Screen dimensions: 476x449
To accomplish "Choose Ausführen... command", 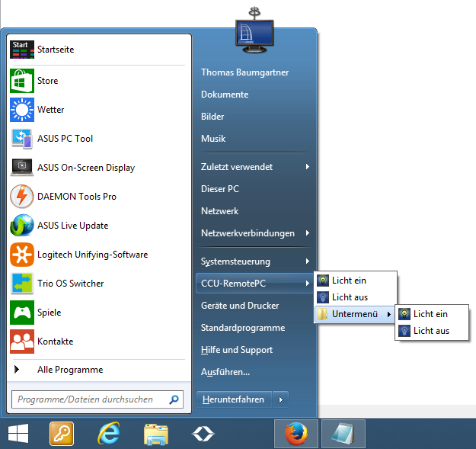I will point(225,372).
